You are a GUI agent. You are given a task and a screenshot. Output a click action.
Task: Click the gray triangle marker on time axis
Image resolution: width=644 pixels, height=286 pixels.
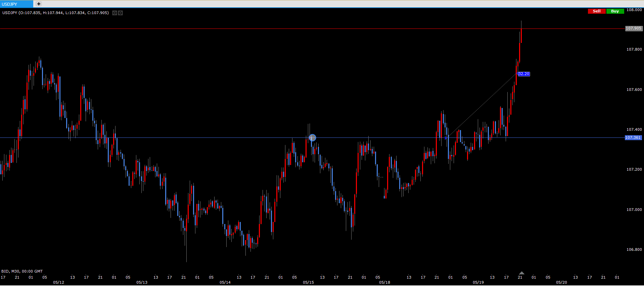pyautogui.click(x=521, y=273)
